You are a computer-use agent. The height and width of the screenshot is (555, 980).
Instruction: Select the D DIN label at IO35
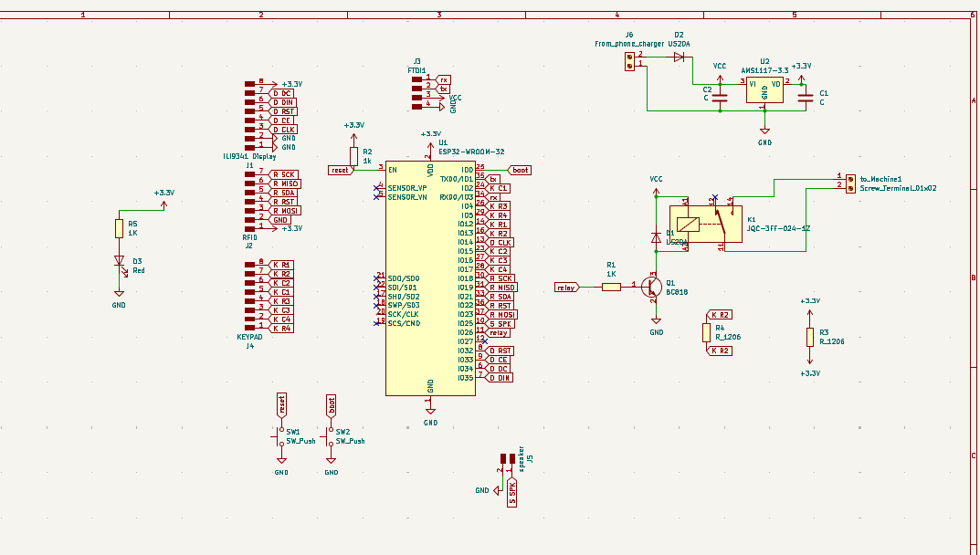(x=500, y=378)
